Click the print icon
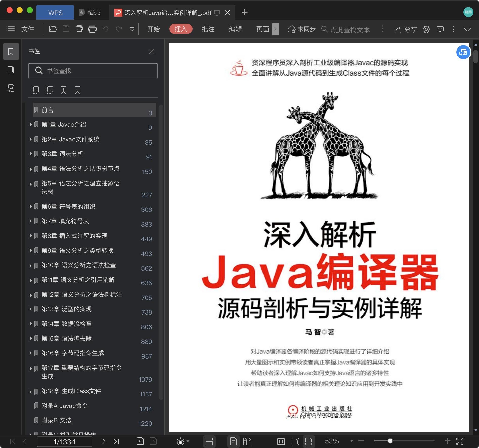This screenshot has height=448, width=479. click(79, 29)
